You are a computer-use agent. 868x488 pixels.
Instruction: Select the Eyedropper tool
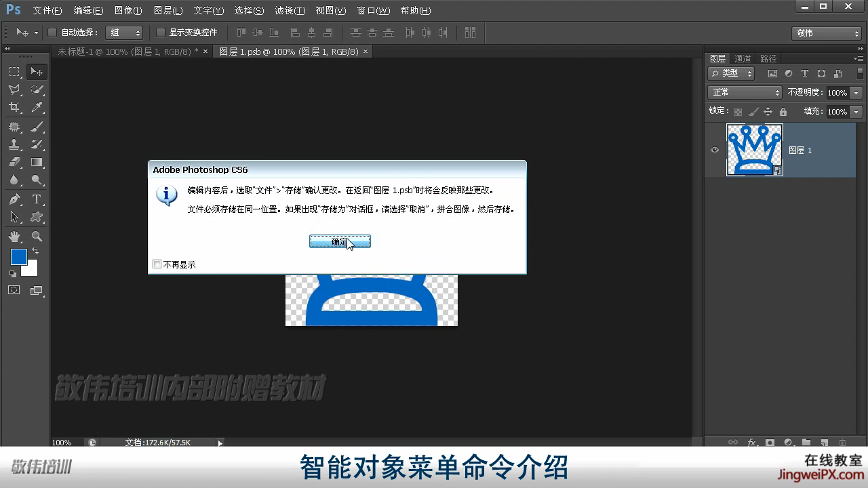click(37, 107)
